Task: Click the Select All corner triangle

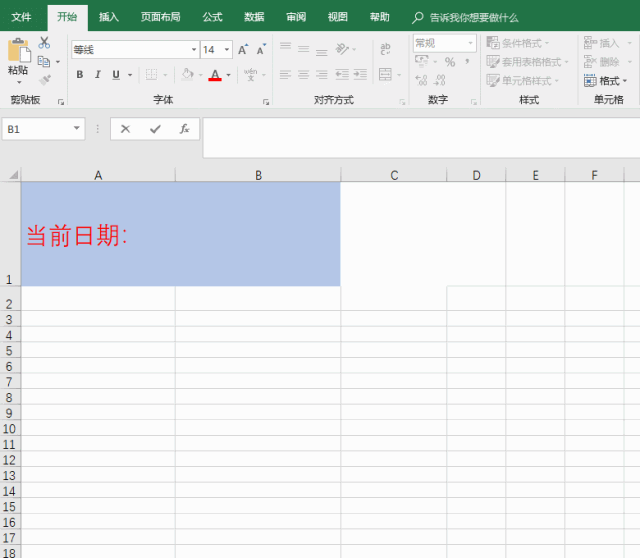Action: pyautogui.click(x=13, y=175)
